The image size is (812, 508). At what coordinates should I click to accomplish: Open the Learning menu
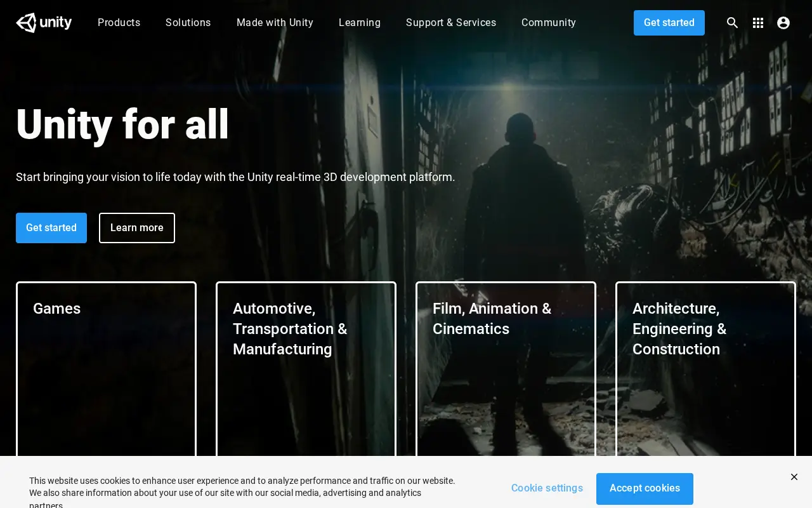click(360, 23)
